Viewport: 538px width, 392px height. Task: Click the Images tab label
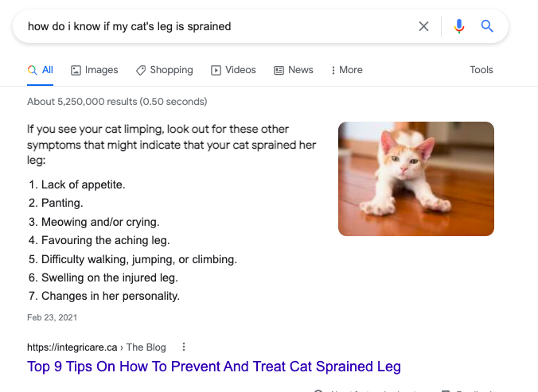click(101, 70)
